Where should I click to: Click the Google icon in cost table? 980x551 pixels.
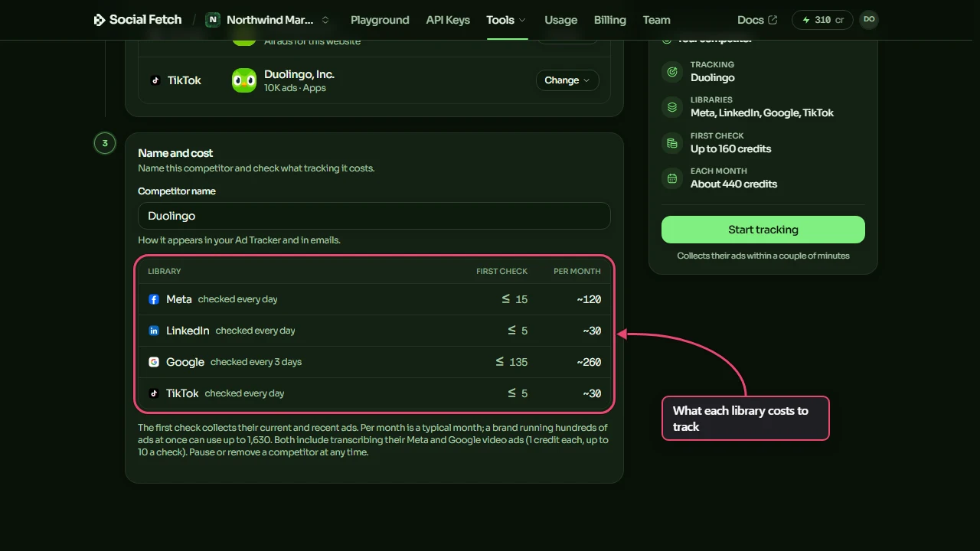(154, 362)
